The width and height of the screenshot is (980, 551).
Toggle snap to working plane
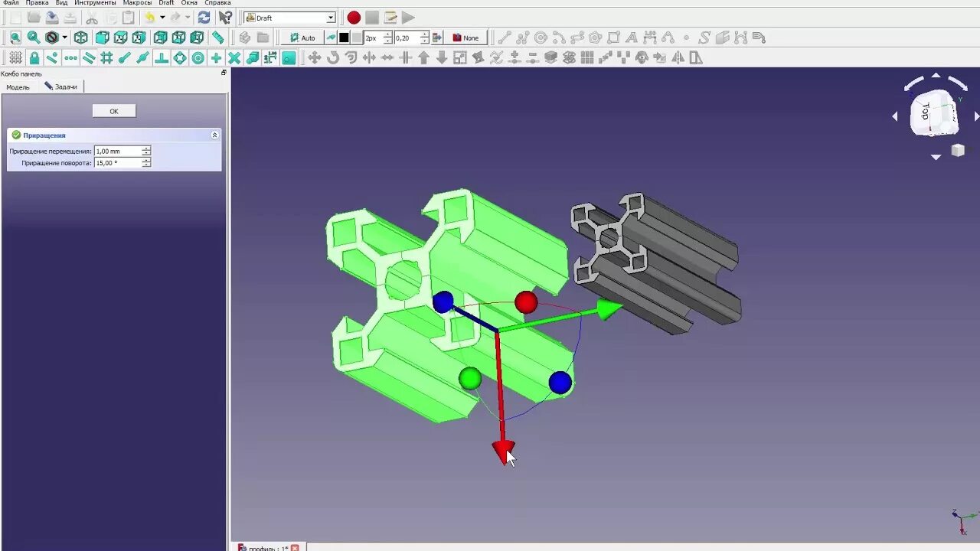coord(289,57)
